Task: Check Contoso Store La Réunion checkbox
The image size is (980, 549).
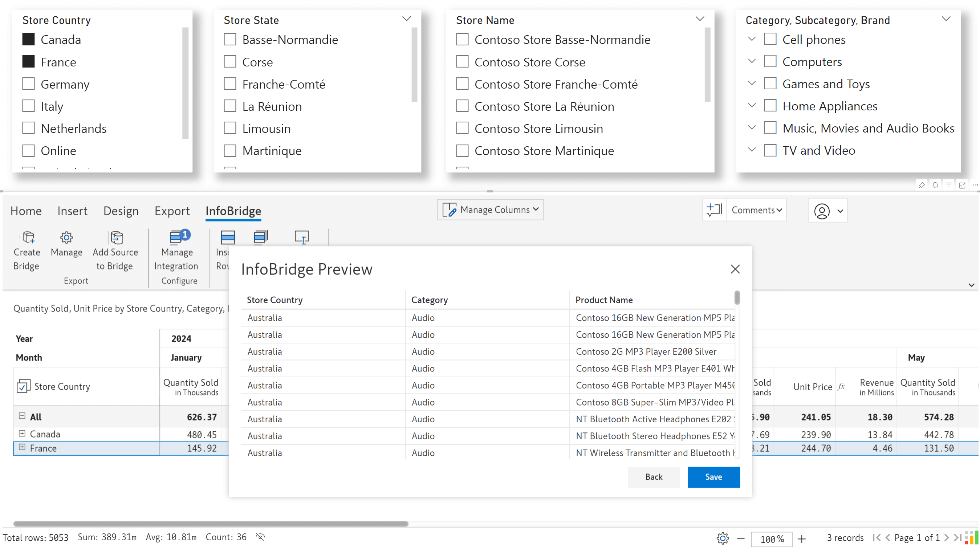Action: pyautogui.click(x=462, y=106)
